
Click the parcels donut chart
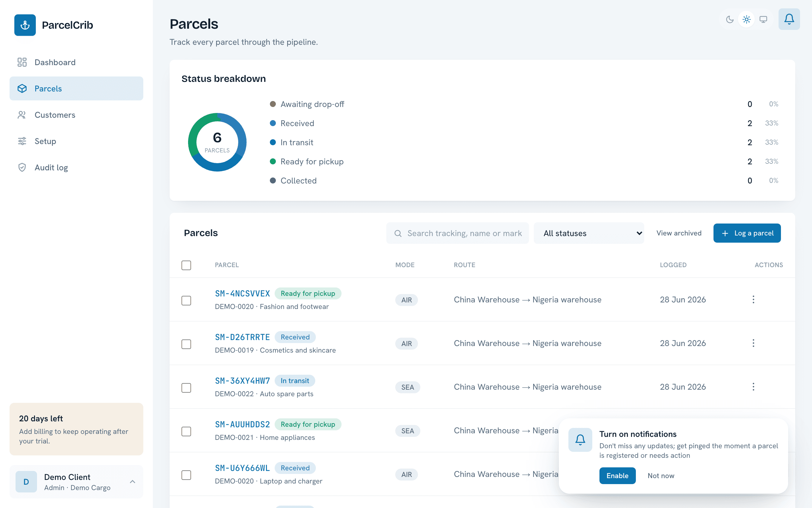click(x=217, y=142)
